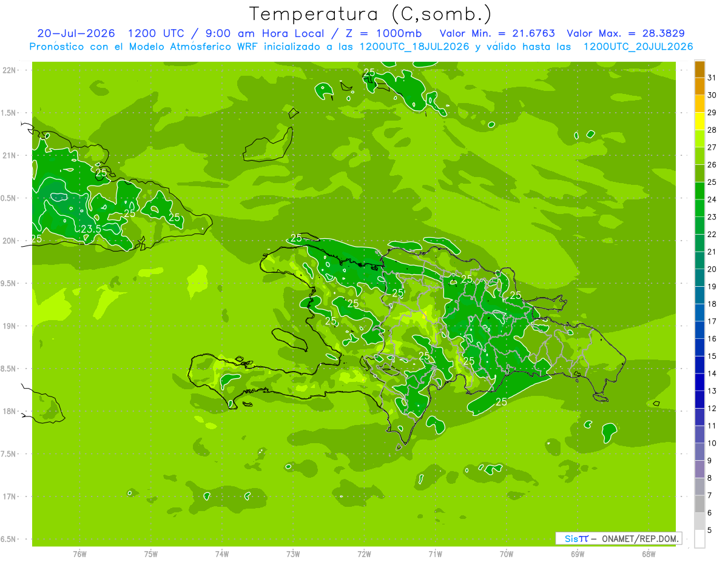Click the '19N' latitude axis label
This screenshot has height=562, width=728.
point(10,326)
